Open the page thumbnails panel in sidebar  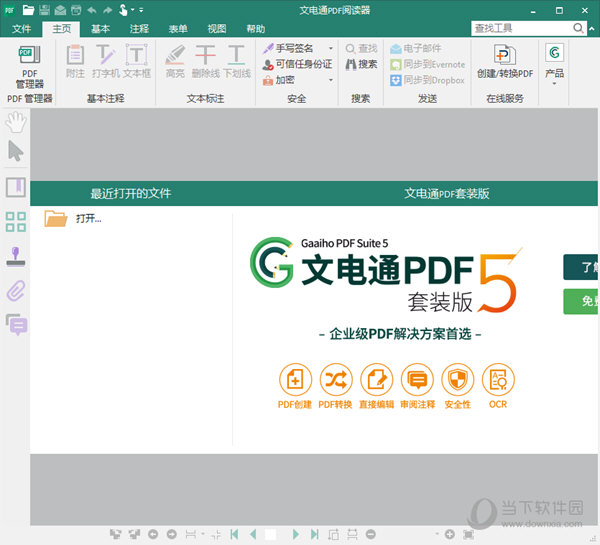16,222
